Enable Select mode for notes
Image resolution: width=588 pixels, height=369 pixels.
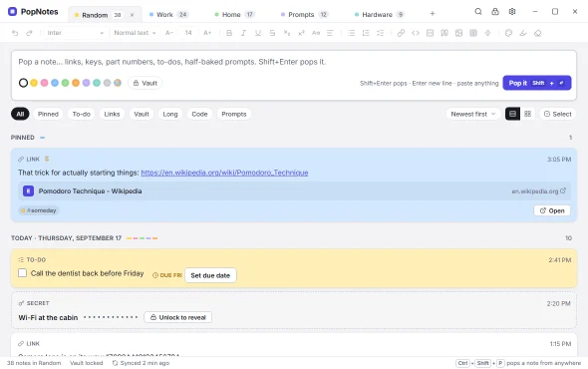click(x=558, y=114)
